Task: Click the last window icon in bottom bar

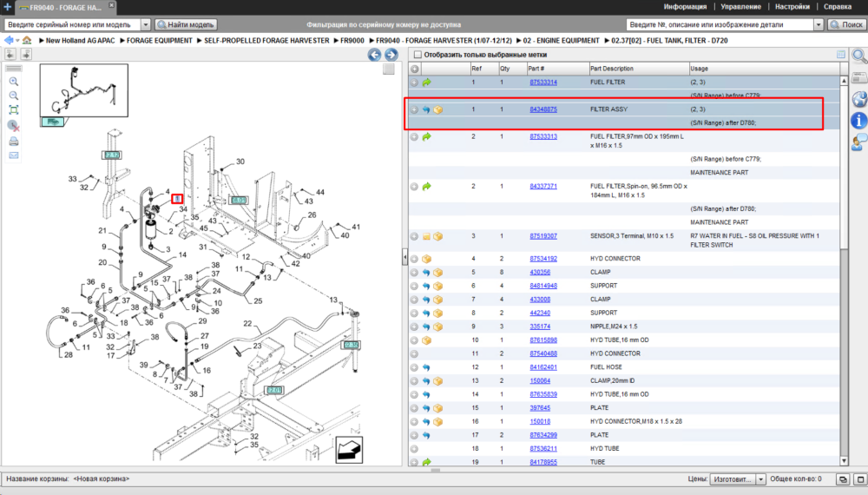Action: tap(860, 479)
